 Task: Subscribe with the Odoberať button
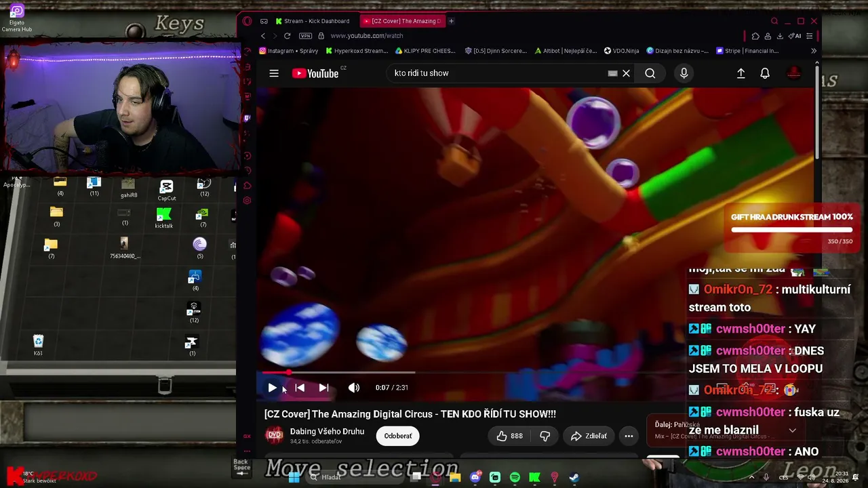[x=398, y=436]
